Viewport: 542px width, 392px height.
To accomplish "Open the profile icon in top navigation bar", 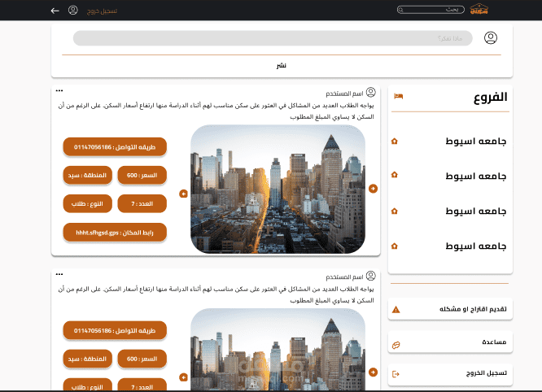I will [73, 10].
